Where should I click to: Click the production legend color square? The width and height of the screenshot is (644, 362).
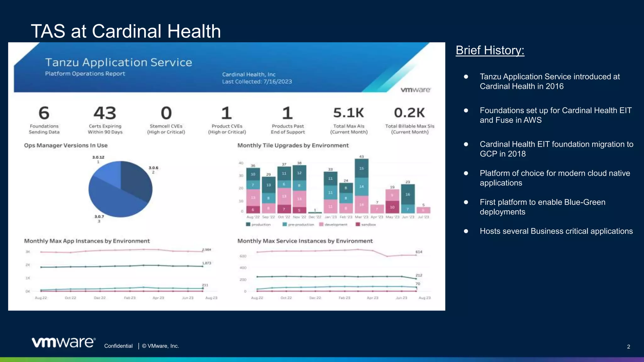[x=248, y=224]
